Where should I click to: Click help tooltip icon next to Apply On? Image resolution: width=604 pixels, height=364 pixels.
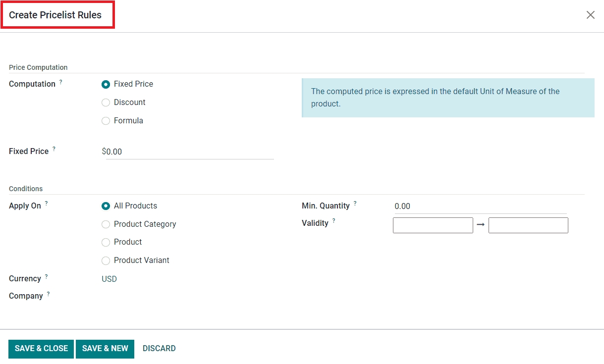click(x=47, y=204)
